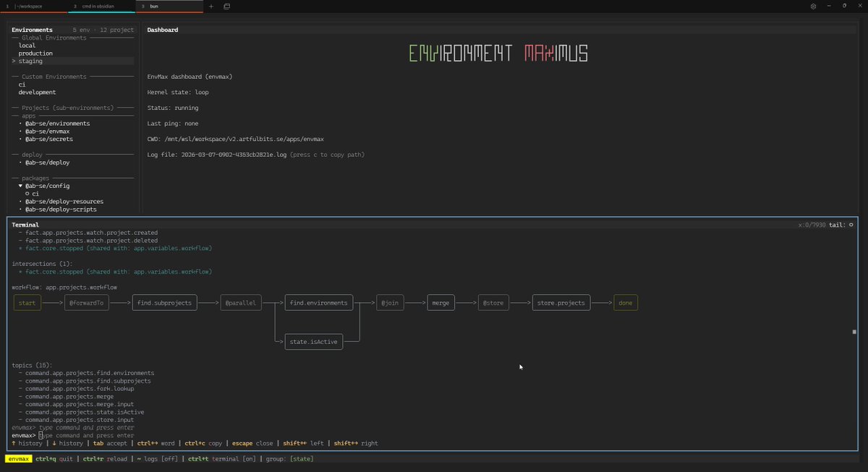
Task: Open a new terminal tab with plus
Action: click(x=210, y=6)
